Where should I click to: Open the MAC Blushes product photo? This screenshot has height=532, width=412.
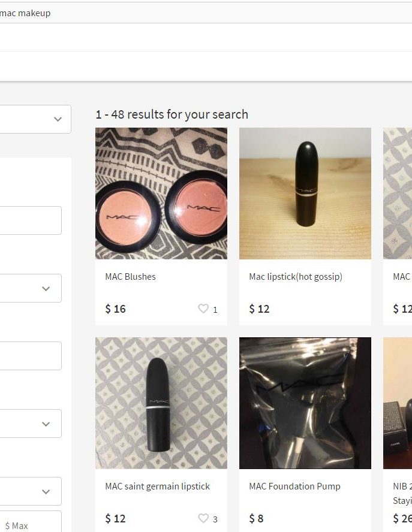pyautogui.click(x=161, y=194)
